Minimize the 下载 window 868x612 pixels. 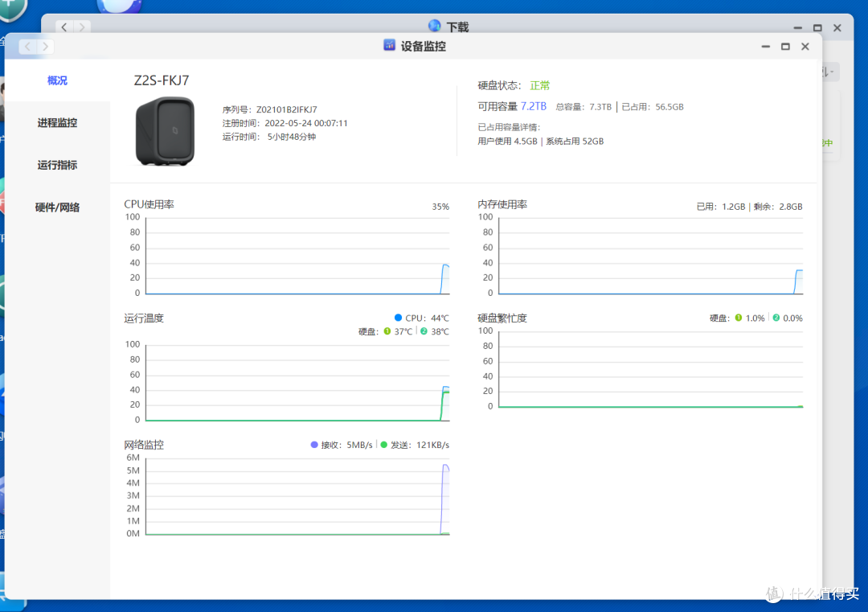tap(798, 27)
